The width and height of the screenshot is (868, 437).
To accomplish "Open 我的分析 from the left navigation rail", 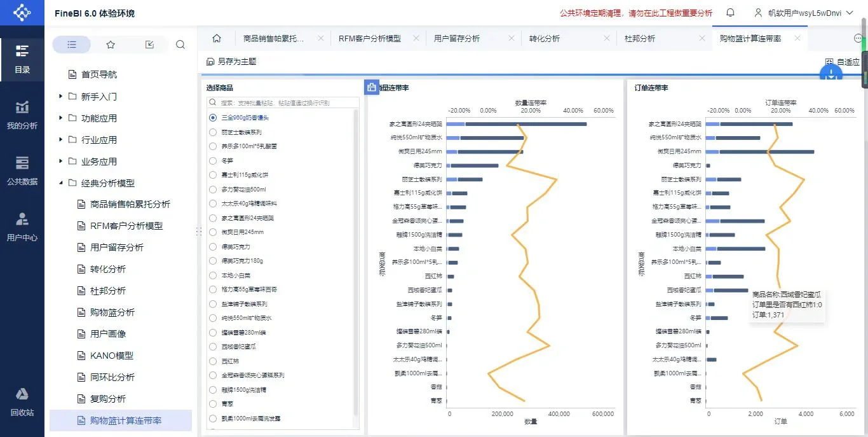I will (x=22, y=114).
